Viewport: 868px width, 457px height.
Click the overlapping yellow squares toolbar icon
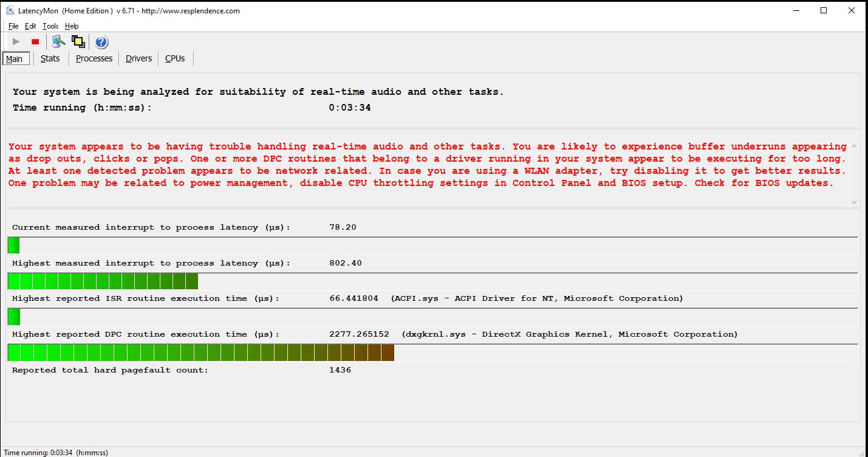point(78,42)
